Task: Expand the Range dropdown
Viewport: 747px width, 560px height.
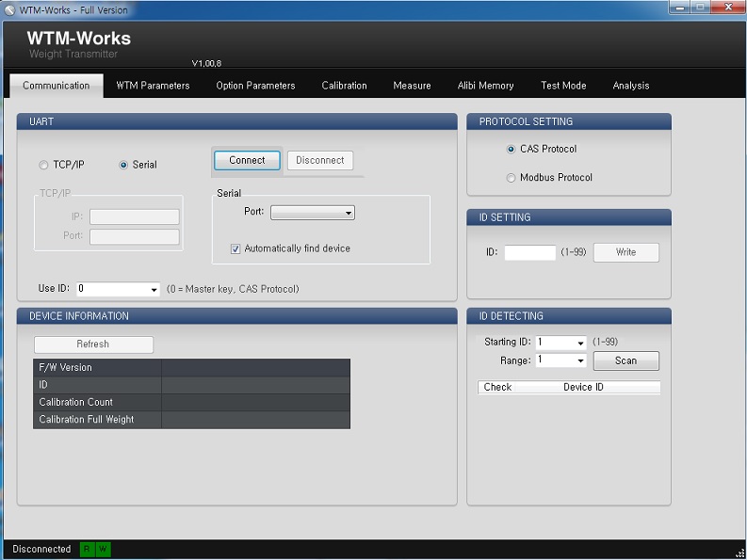Action: [x=560, y=360]
